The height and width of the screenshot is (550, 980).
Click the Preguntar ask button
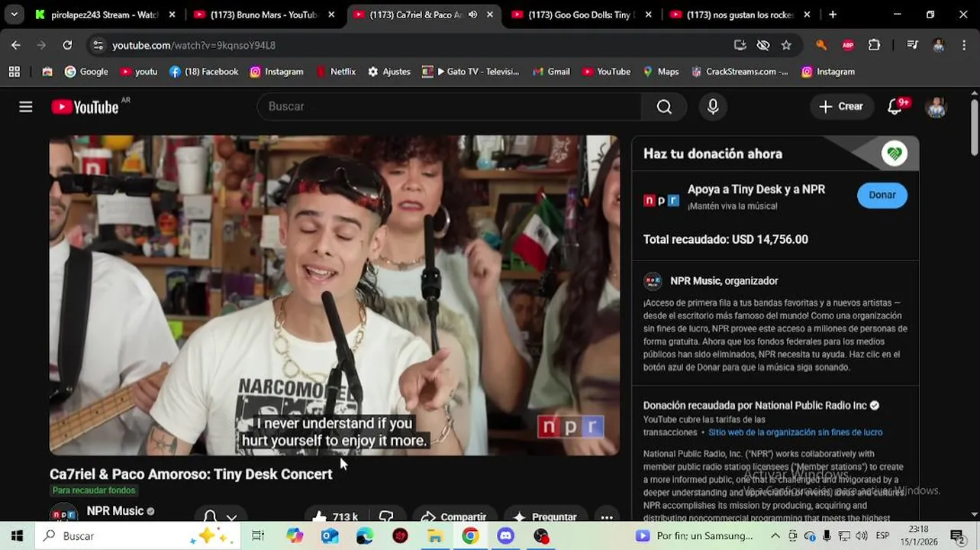pos(545,517)
